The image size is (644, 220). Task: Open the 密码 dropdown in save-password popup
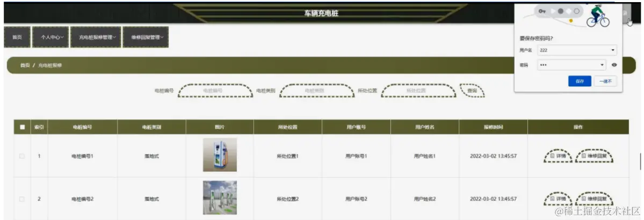click(x=571, y=65)
